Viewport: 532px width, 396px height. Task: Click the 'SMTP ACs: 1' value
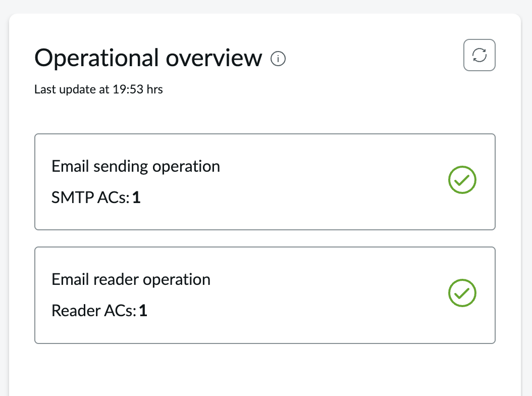(x=96, y=197)
